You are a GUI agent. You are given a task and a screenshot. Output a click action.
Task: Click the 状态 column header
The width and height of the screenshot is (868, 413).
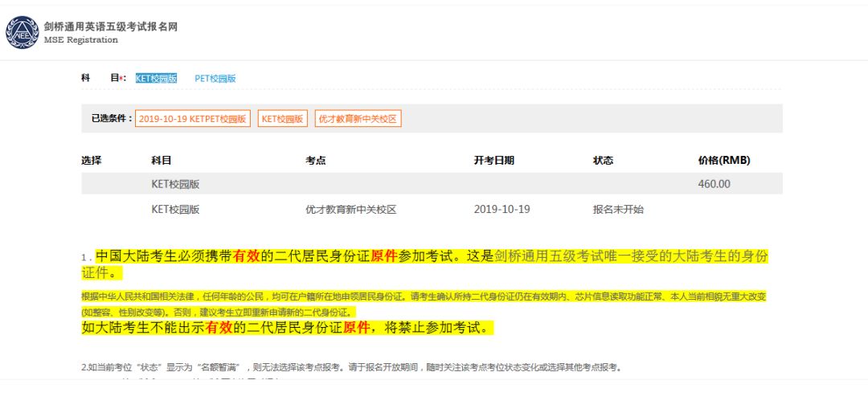(603, 161)
